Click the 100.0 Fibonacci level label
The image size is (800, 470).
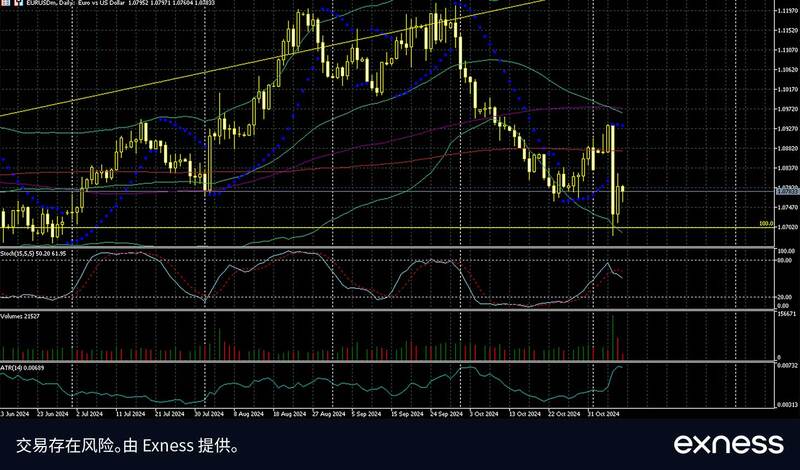(766, 224)
